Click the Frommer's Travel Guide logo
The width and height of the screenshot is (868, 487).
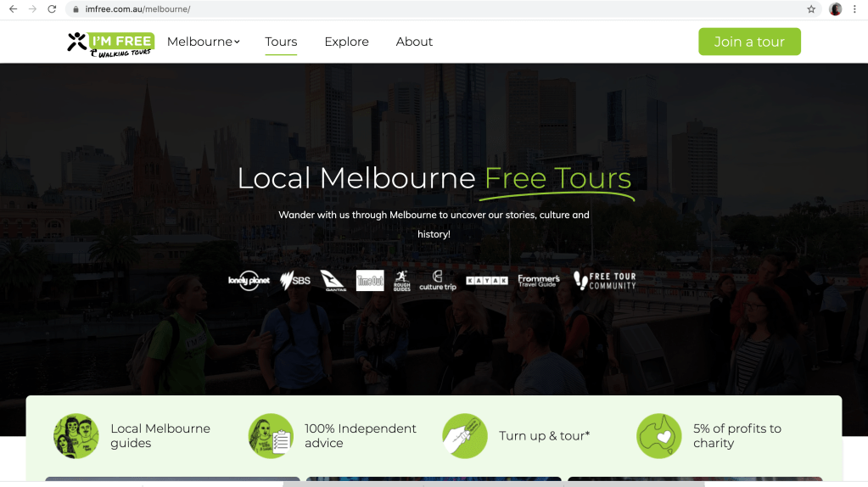point(539,281)
